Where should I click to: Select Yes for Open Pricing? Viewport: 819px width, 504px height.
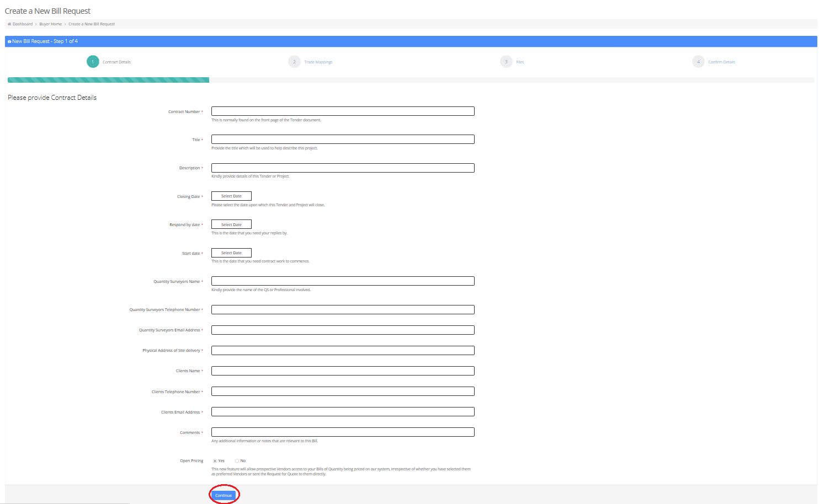tap(215, 461)
